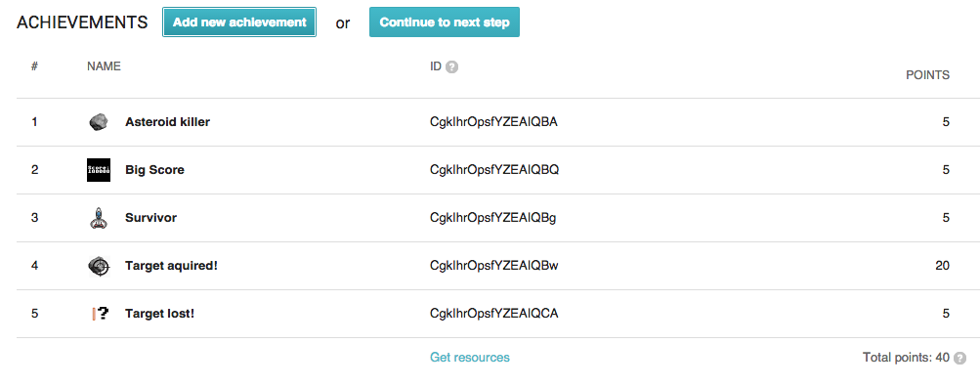The height and width of the screenshot is (387, 980).
Task: Open the Get resources link
Action: click(469, 358)
